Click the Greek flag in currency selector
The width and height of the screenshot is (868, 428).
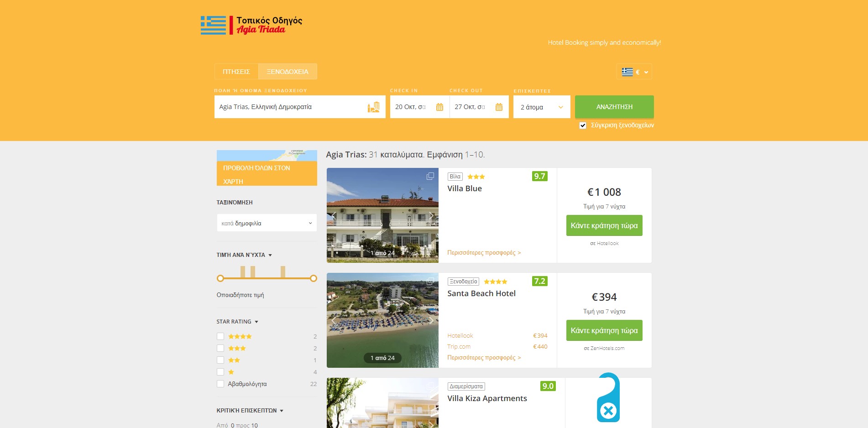tap(627, 72)
